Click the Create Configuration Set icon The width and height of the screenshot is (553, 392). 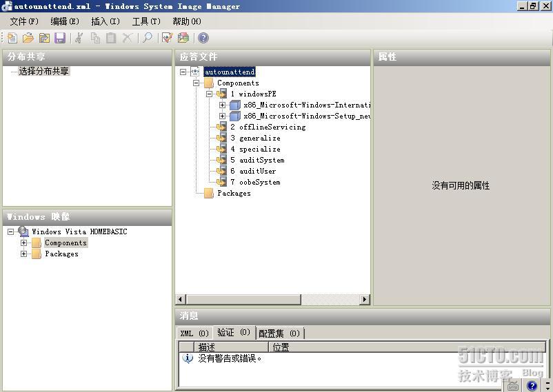pyautogui.click(x=183, y=38)
